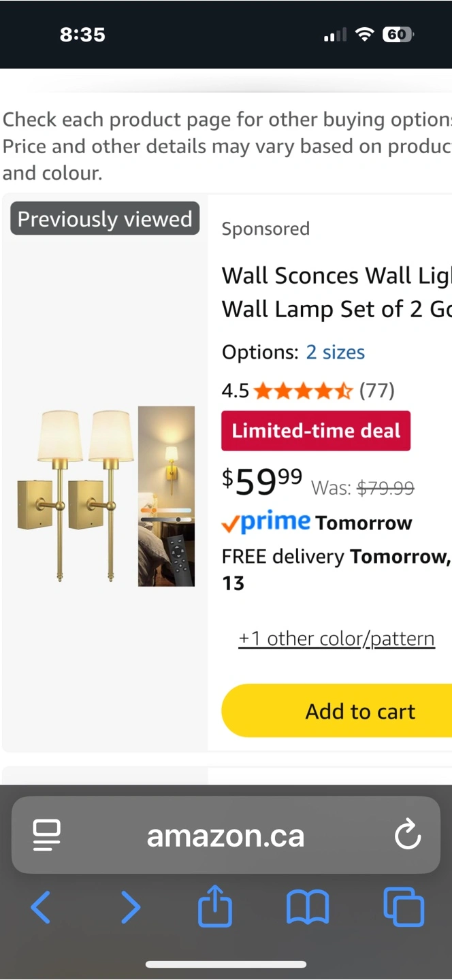Tap the amazon.ca address bar
The width and height of the screenshot is (452, 980).
[x=225, y=835]
